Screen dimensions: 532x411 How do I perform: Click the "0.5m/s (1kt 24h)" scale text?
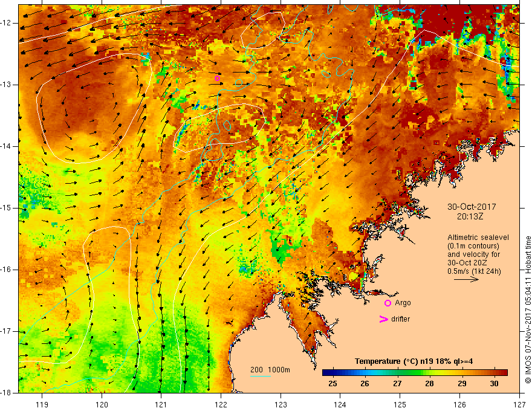click(474, 271)
